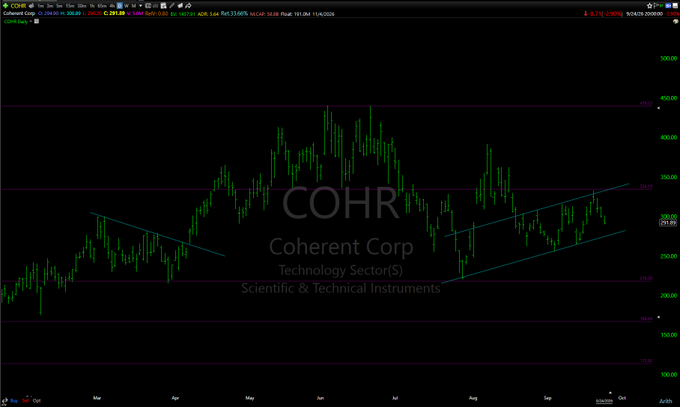
Task: Click the speaker icon beside COHR ticker
Action: (x=32, y=6)
